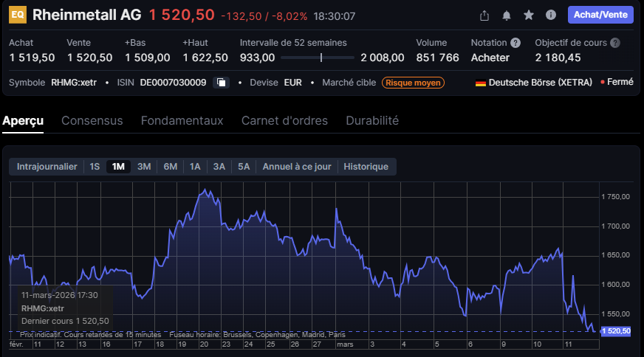Open the Durabilité tab
This screenshot has height=357, width=644.
[372, 121]
